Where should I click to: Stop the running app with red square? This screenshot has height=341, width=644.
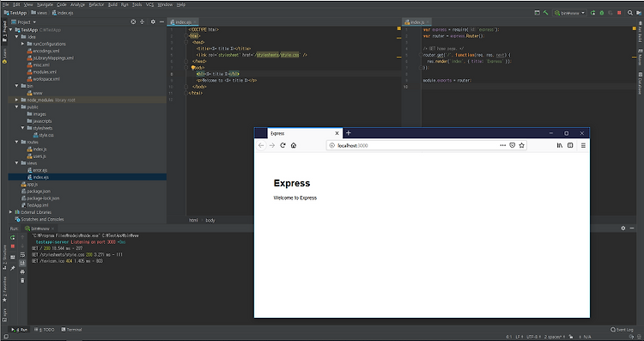click(x=619, y=13)
